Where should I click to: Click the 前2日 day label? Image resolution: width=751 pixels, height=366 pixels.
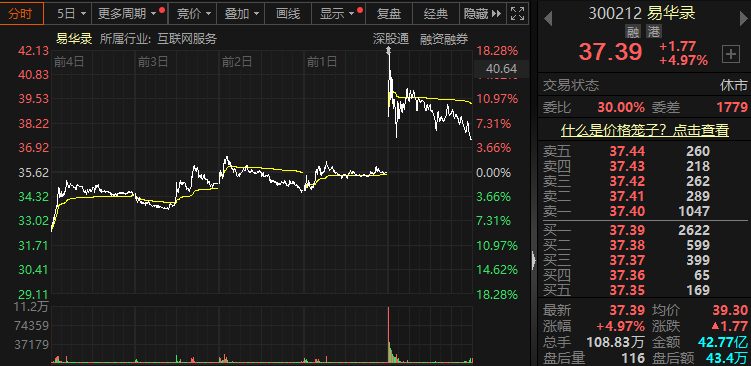coord(237,61)
